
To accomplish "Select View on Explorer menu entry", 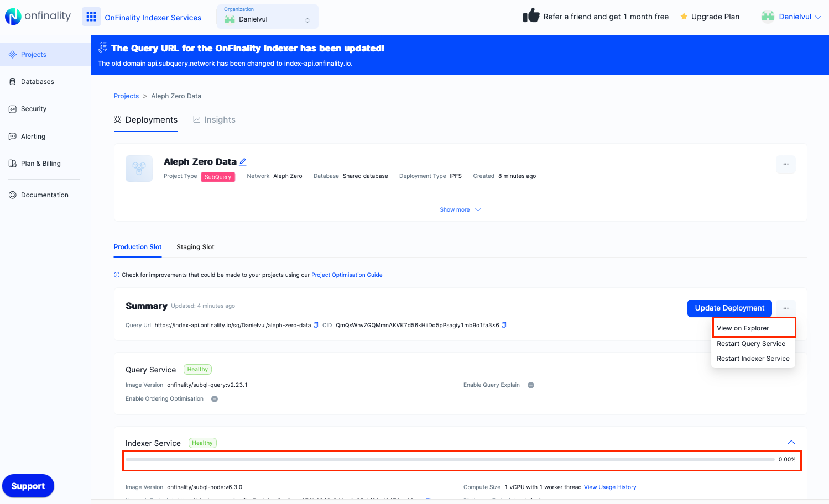I will pos(743,328).
